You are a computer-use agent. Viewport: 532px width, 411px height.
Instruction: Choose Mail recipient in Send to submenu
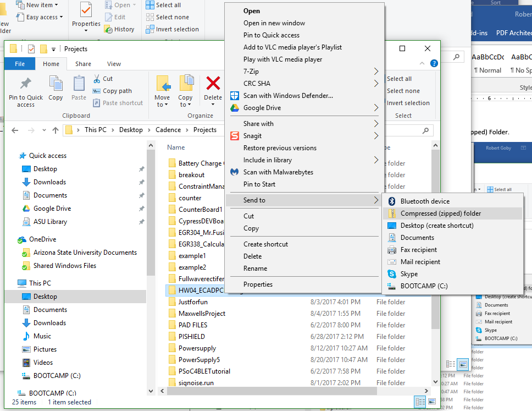pyautogui.click(x=452, y=262)
